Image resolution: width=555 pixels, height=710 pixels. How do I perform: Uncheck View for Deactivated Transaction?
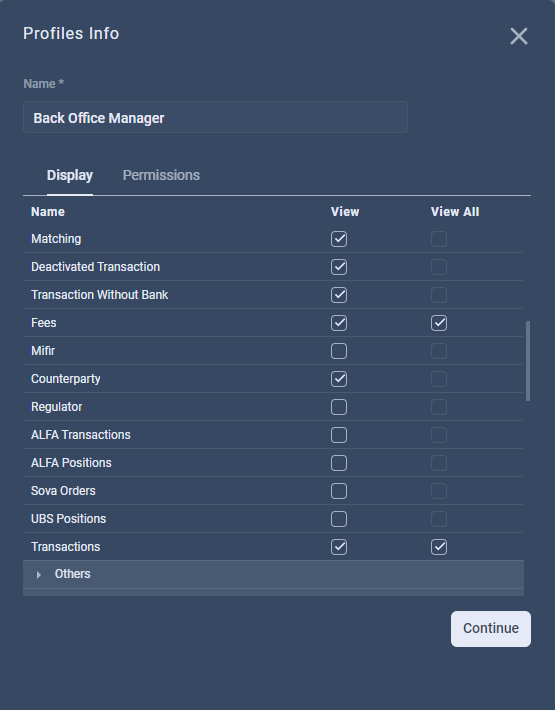coord(339,267)
